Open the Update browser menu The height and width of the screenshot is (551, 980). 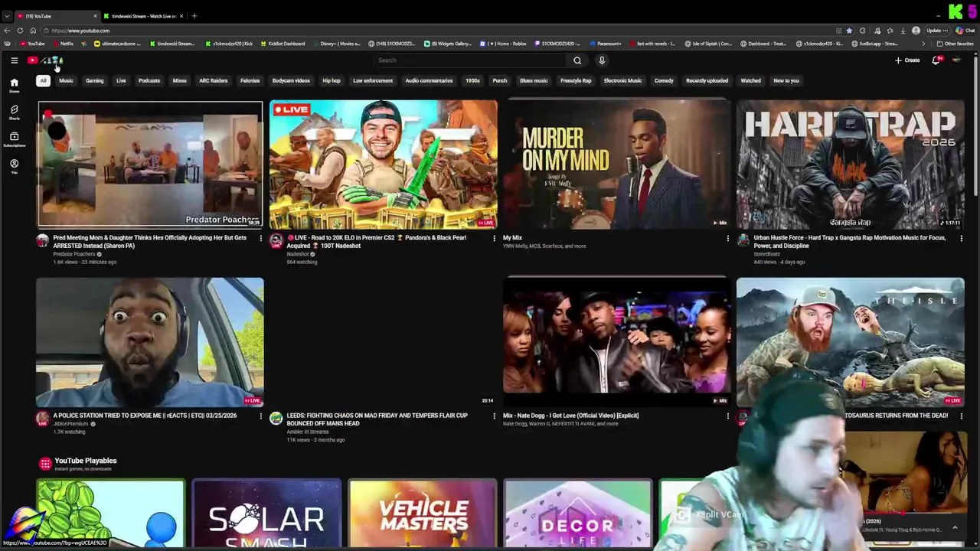(x=937, y=31)
